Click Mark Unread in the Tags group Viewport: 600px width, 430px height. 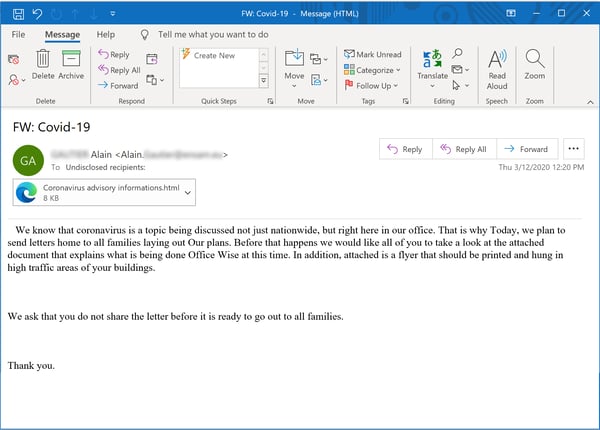pos(372,54)
